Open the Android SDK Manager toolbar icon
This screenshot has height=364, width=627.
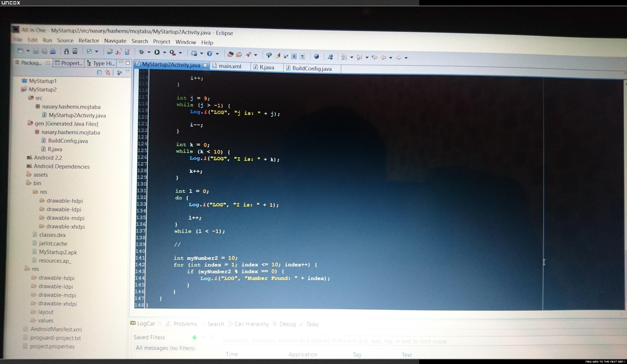(66, 51)
